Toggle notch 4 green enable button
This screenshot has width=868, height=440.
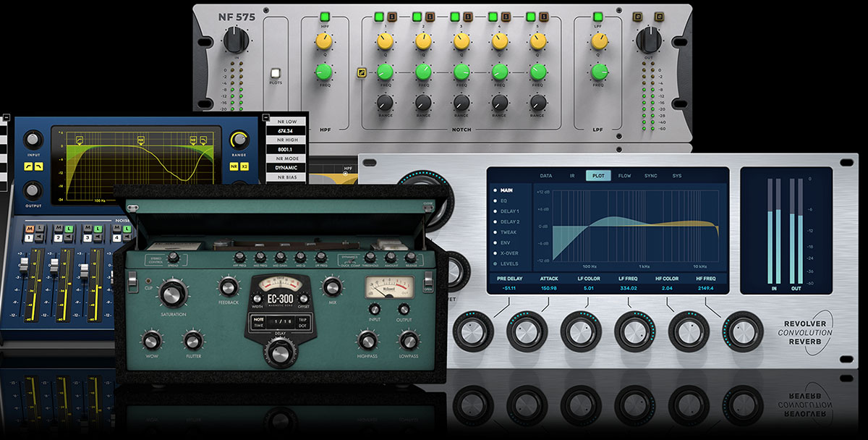click(493, 16)
